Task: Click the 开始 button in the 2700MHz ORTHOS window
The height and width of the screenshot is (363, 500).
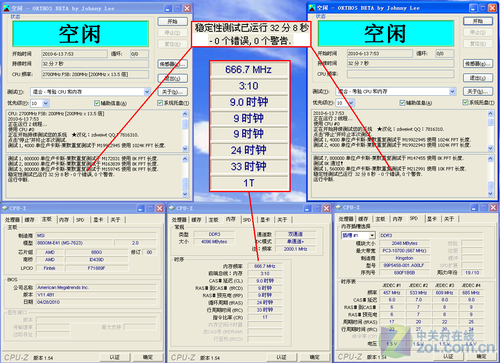Action: click(x=173, y=21)
